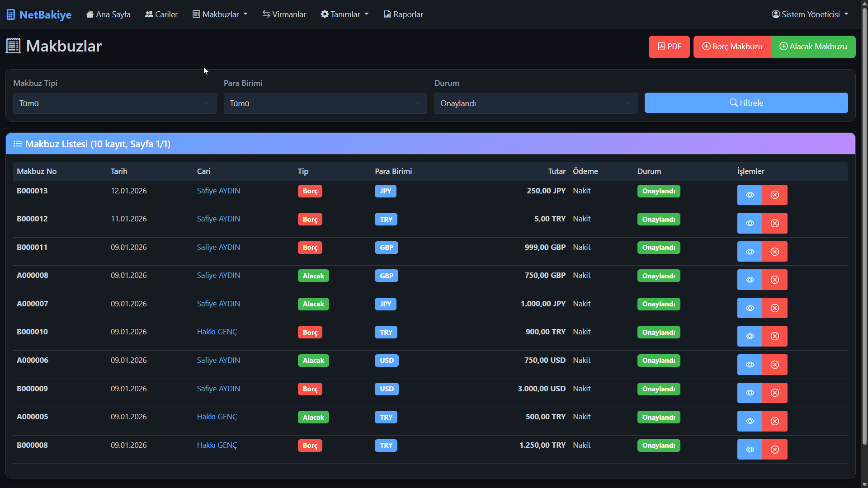Image resolution: width=868 pixels, height=488 pixels.
Task: Open the Tanımlar nav menu
Action: point(344,14)
